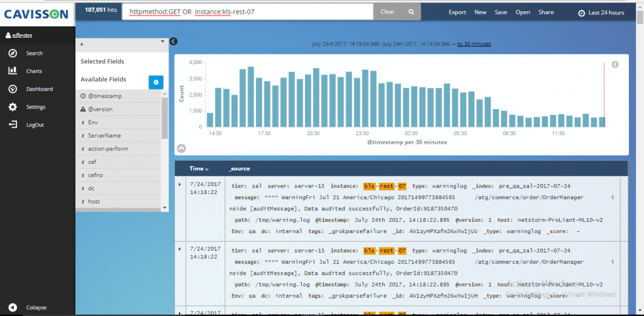This screenshot has width=644, height=316.
Task: Click the nftester username label
Action: click(x=22, y=36)
